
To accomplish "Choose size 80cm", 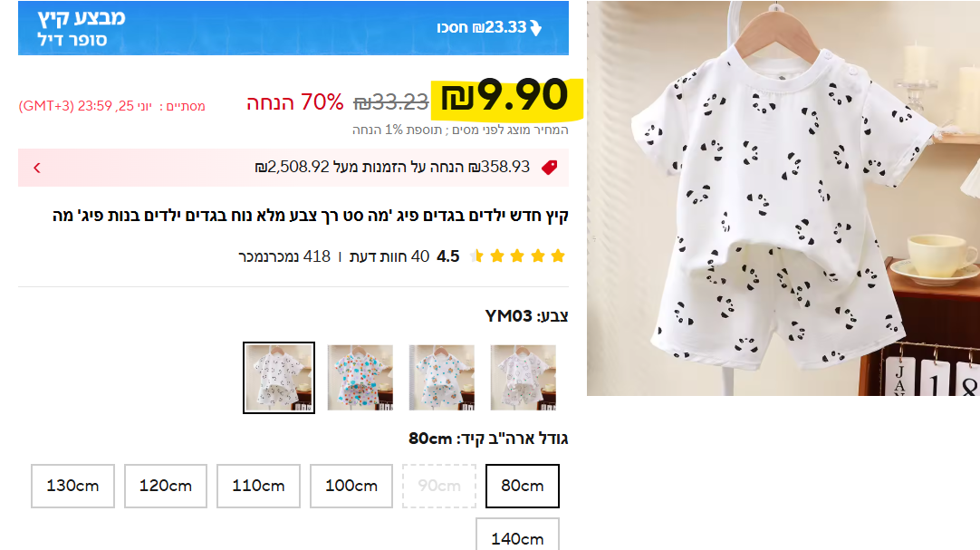I will tap(523, 486).
